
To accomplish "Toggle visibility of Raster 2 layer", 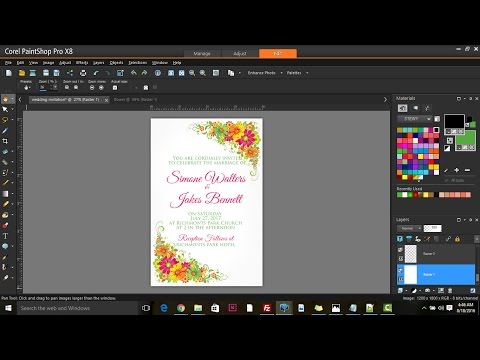I will click(401, 250).
